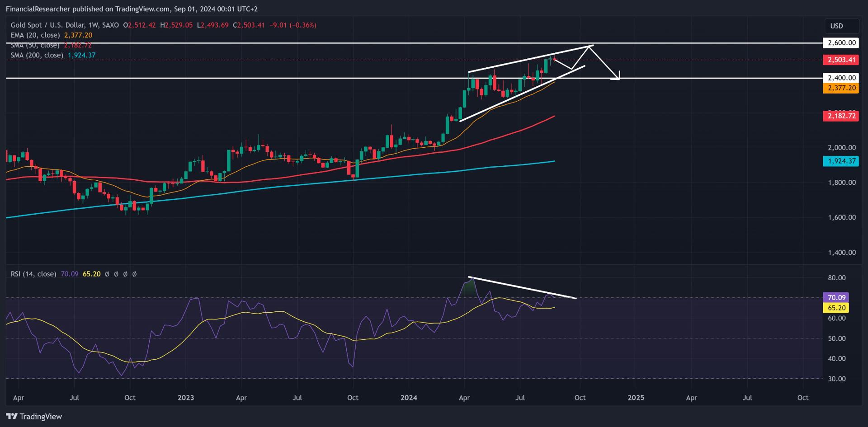
Task: Click the red 2,503.41 current price tag
Action: pyautogui.click(x=841, y=59)
